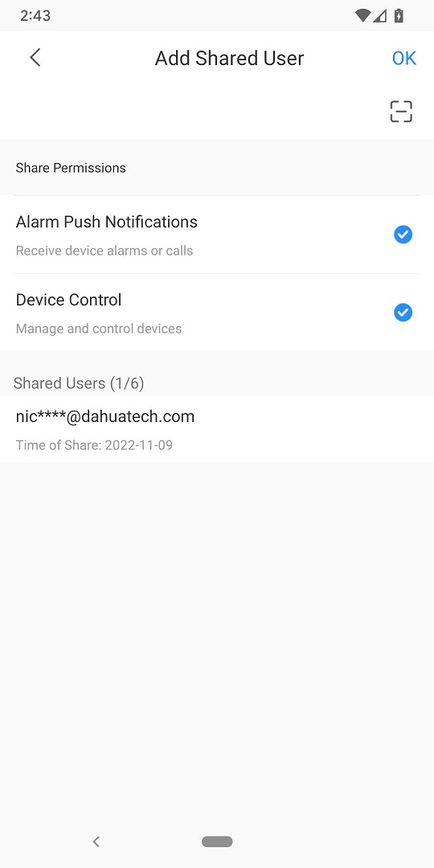Tap 'Receive device alarms or calls' description
The image size is (434, 868).
(x=104, y=251)
